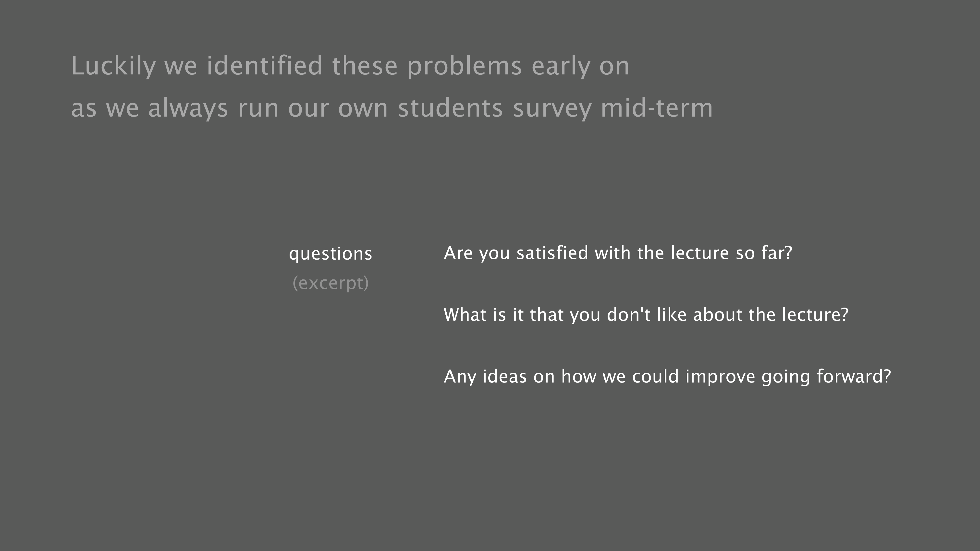Click the word "satisfied" in the first question

coord(552,253)
